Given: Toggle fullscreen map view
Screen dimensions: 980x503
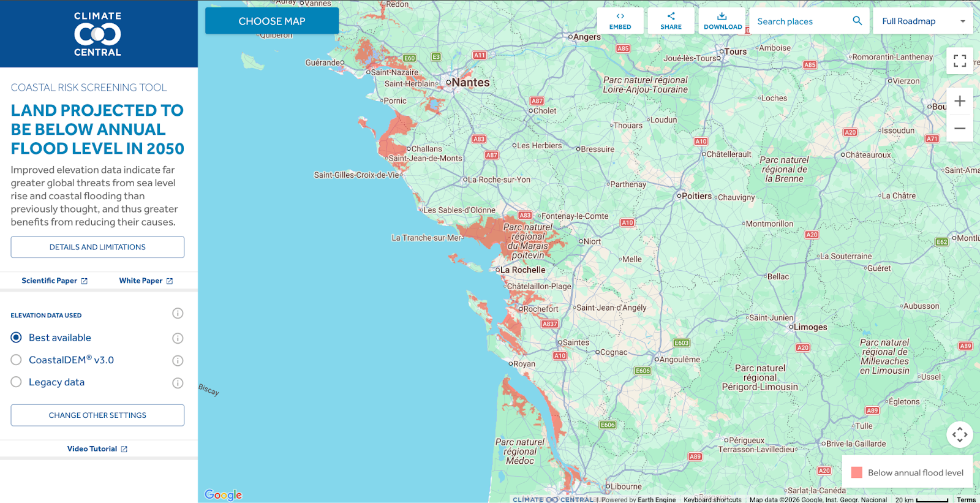Looking at the screenshot, I should pyautogui.click(x=960, y=61).
